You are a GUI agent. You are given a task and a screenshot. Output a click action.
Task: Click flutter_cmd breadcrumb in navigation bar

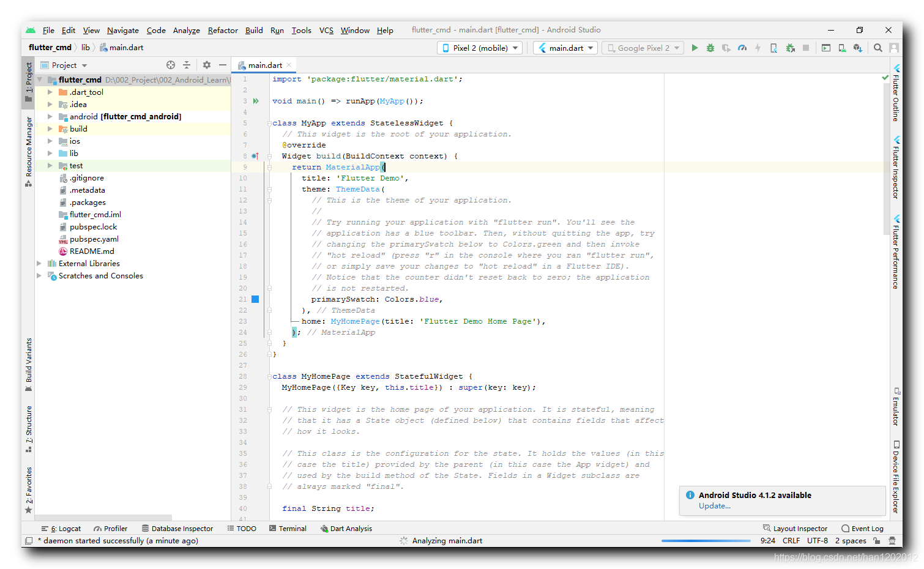pos(50,48)
